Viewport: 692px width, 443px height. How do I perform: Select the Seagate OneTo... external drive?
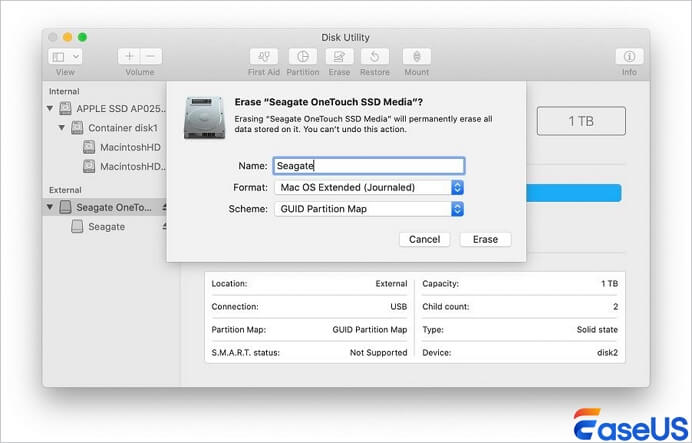106,207
